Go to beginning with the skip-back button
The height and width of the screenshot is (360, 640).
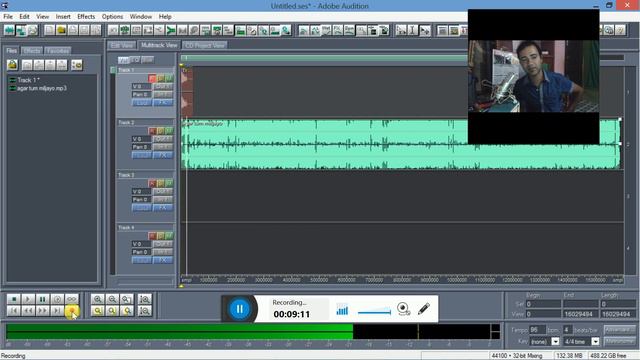coord(13,311)
